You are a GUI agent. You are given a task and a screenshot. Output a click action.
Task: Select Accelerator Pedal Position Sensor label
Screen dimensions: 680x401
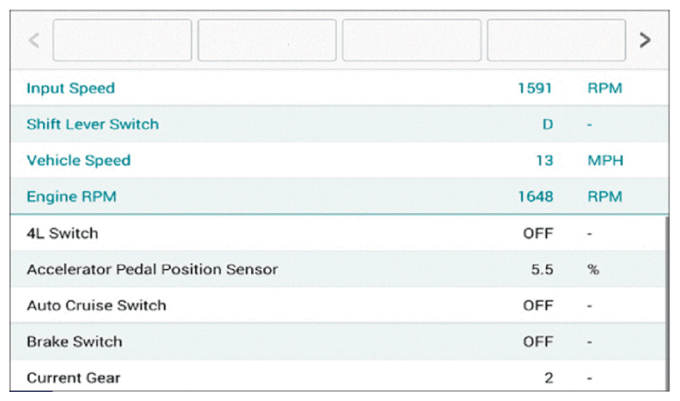pyautogui.click(x=152, y=269)
